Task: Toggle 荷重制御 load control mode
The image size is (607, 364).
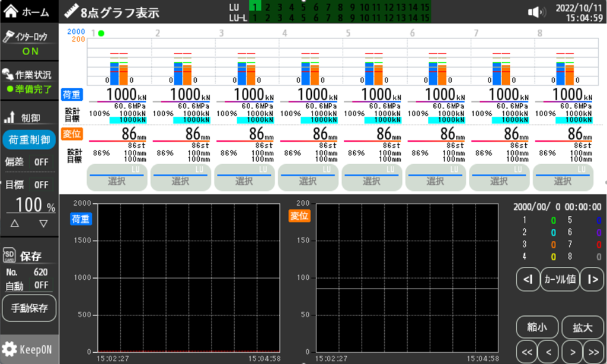Action: (30, 140)
